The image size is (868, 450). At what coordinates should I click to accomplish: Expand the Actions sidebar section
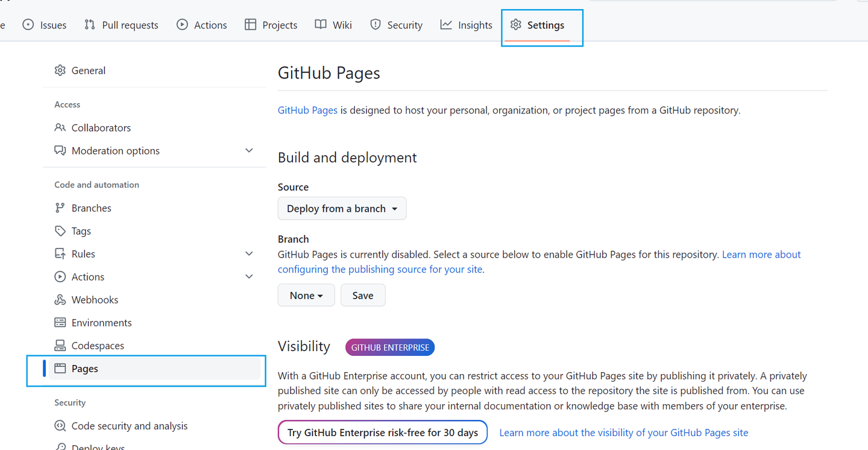pyautogui.click(x=249, y=276)
